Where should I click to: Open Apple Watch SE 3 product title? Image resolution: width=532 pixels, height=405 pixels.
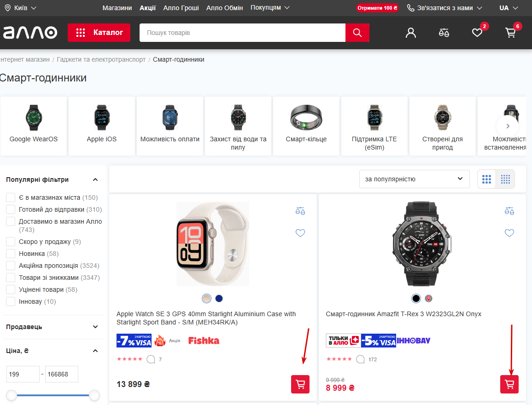[x=206, y=318]
